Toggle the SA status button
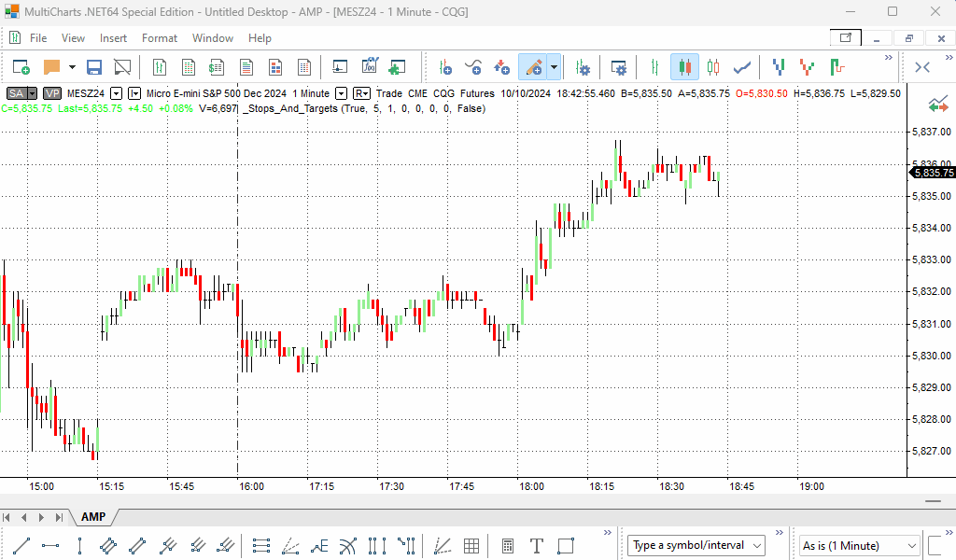Viewport: 956px width, 560px height. [17, 93]
